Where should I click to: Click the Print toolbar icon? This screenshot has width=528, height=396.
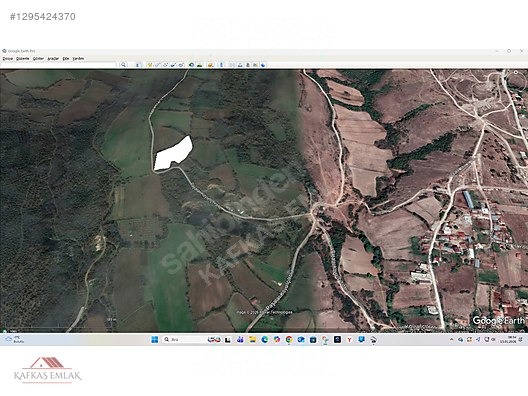(240, 65)
